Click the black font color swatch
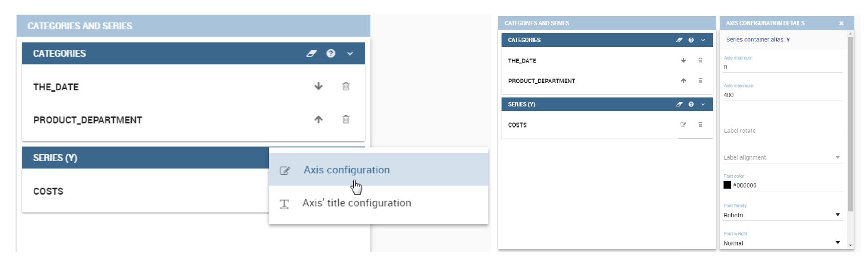 (x=727, y=185)
